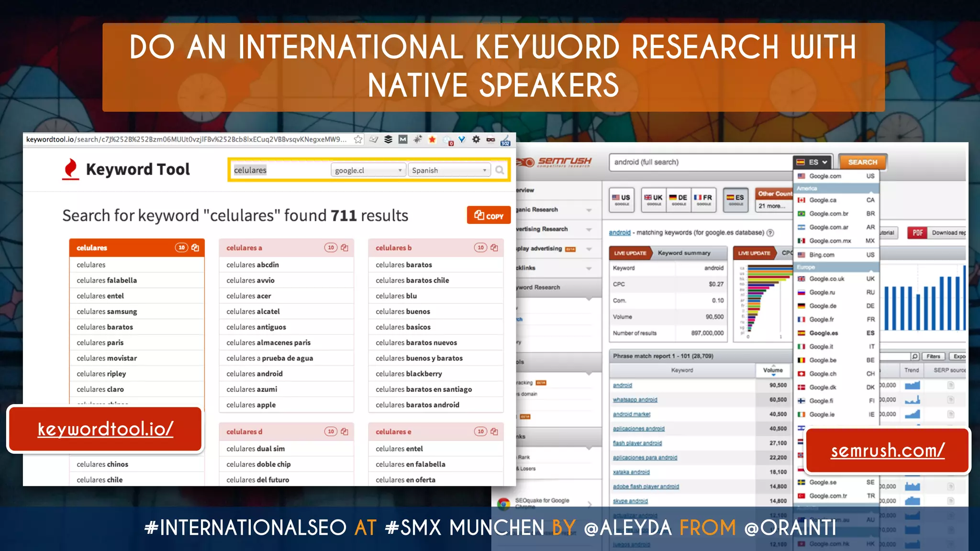980x551 pixels.
Task: Click the magnifier search icon in Keyword Tool
Action: coord(500,170)
